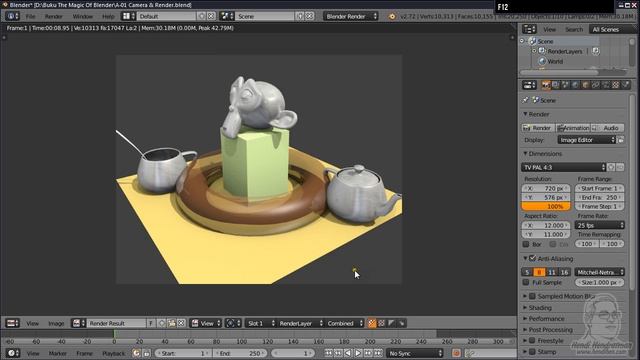
Task: Play the animation in reverse in timeline
Action: click(348, 353)
